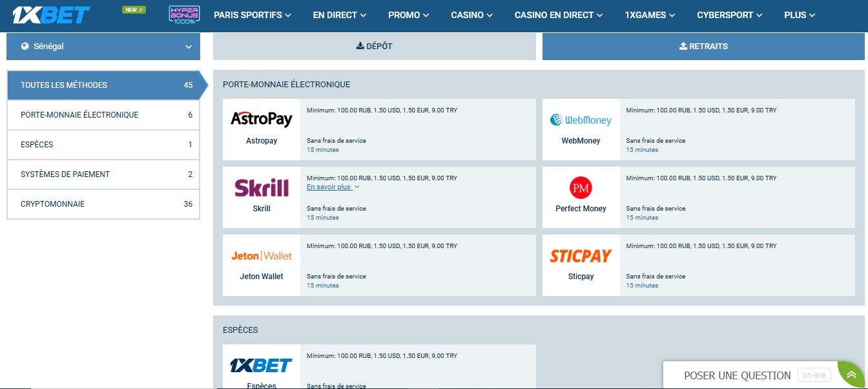Click the WebMoney method name
The width and height of the screenshot is (868, 389).
(x=581, y=141)
